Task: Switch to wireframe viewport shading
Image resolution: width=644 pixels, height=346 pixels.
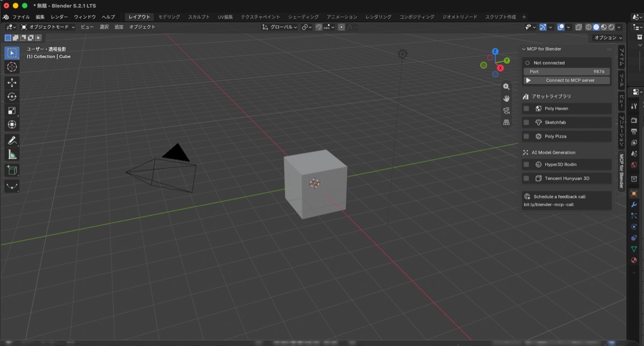Action: pos(589,27)
